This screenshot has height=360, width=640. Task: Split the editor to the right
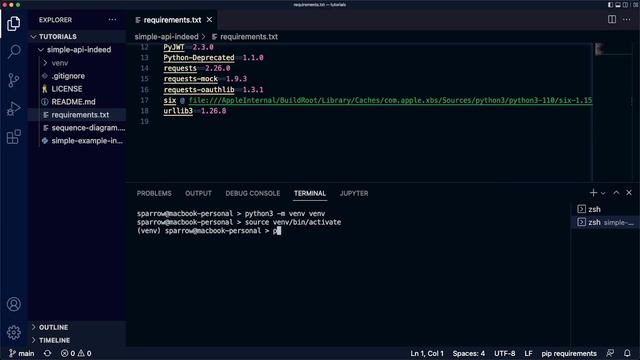(x=611, y=20)
